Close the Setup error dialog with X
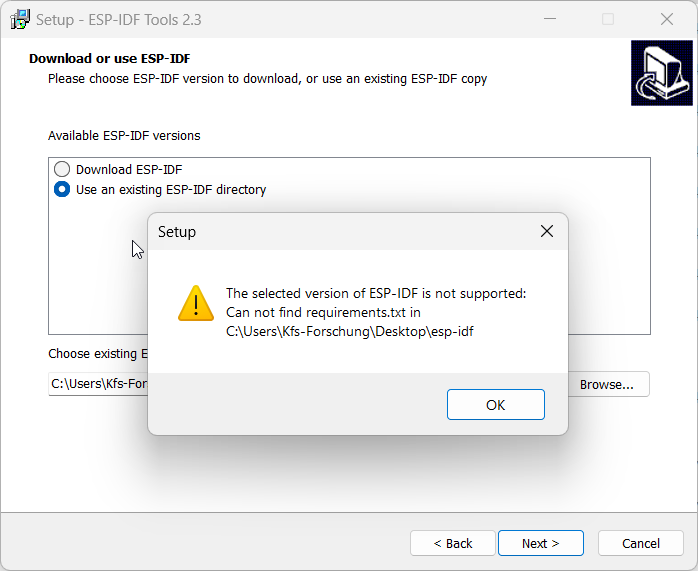 [x=546, y=232]
